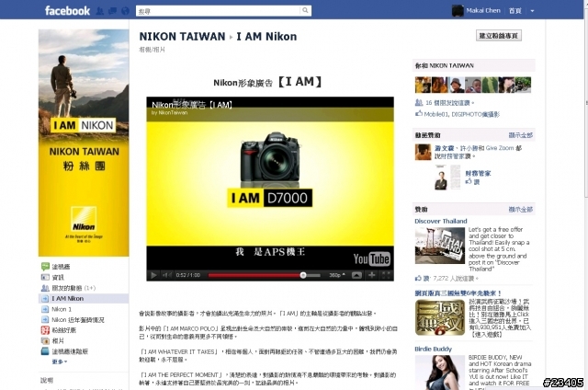Click the video expand-size icon
This screenshot has height=390, width=588.
(x=356, y=275)
